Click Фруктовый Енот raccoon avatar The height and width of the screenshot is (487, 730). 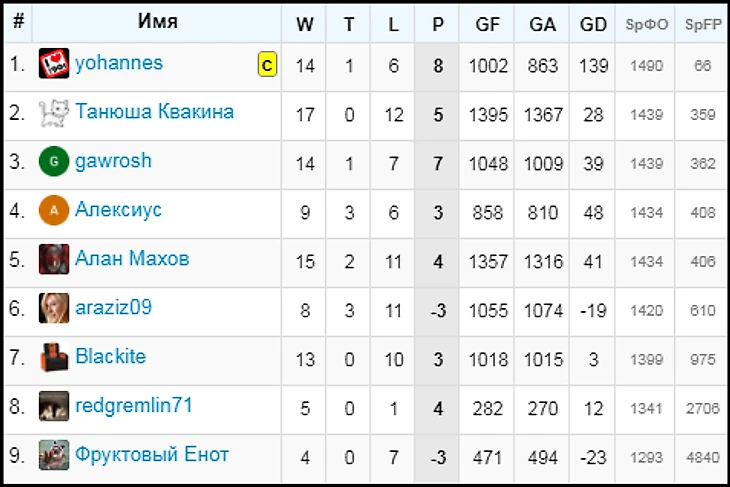pyautogui.click(x=53, y=455)
